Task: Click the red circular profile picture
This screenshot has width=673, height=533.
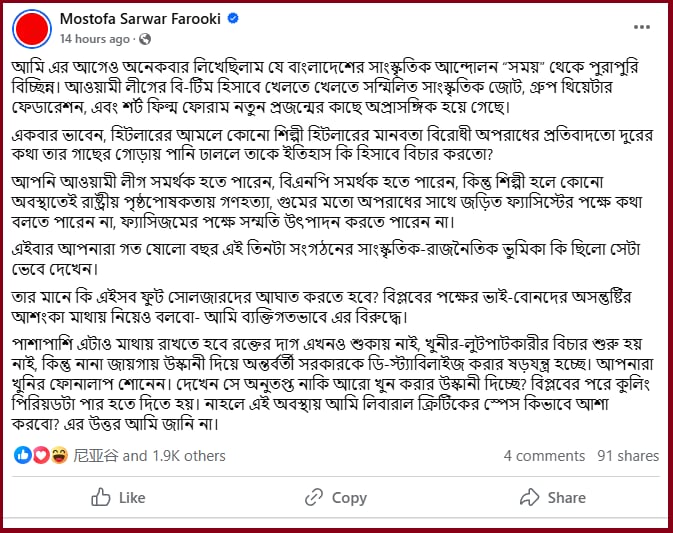Action: pos(32,29)
